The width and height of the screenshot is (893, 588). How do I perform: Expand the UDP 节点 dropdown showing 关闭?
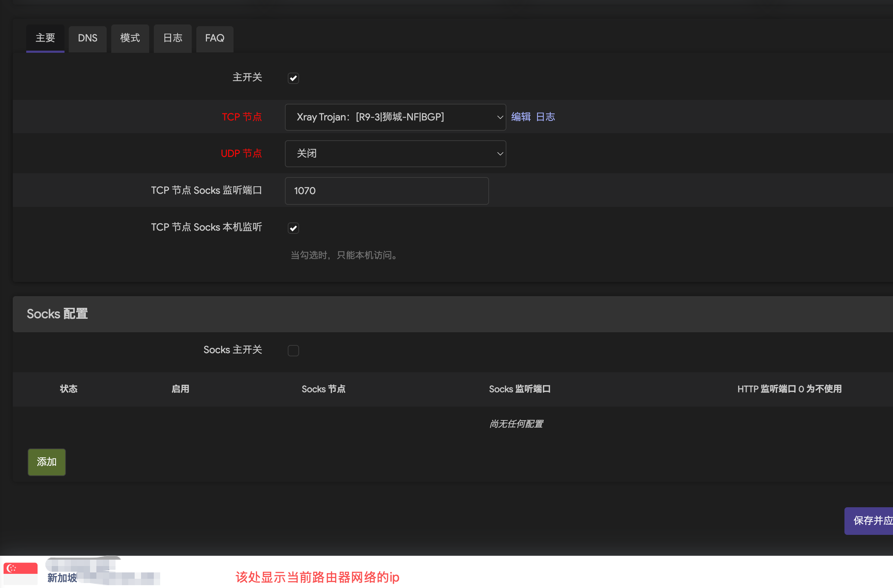coord(395,153)
